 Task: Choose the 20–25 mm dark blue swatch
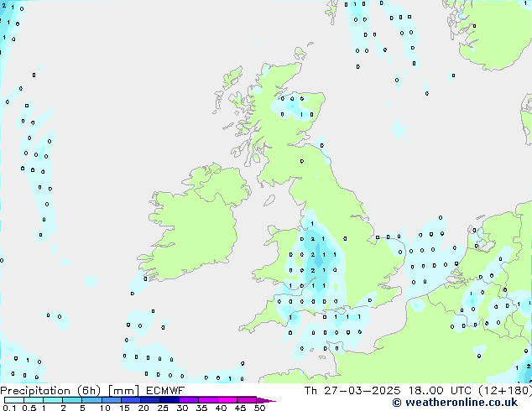click(149, 400)
